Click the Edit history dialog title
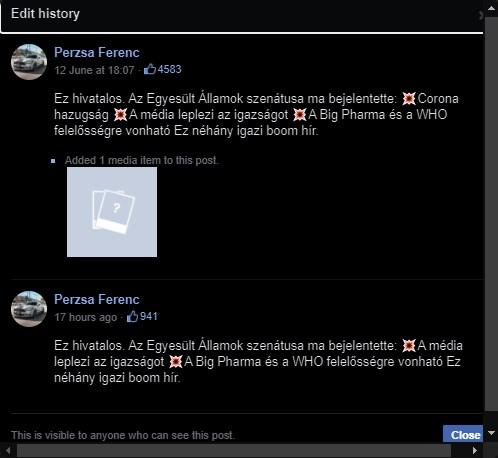This screenshot has width=498, height=458. (45, 14)
